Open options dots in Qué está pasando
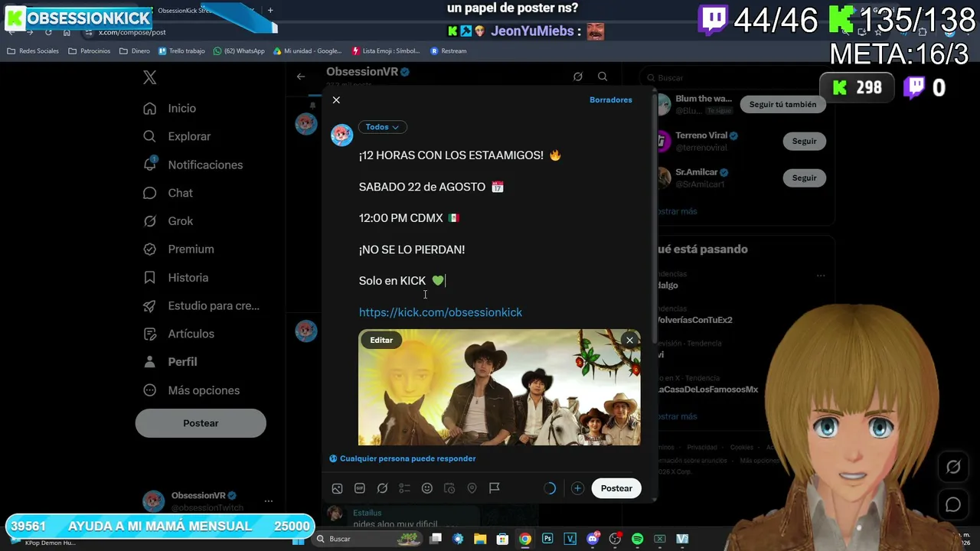Screen dimensions: 980x551 pyautogui.click(x=821, y=275)
